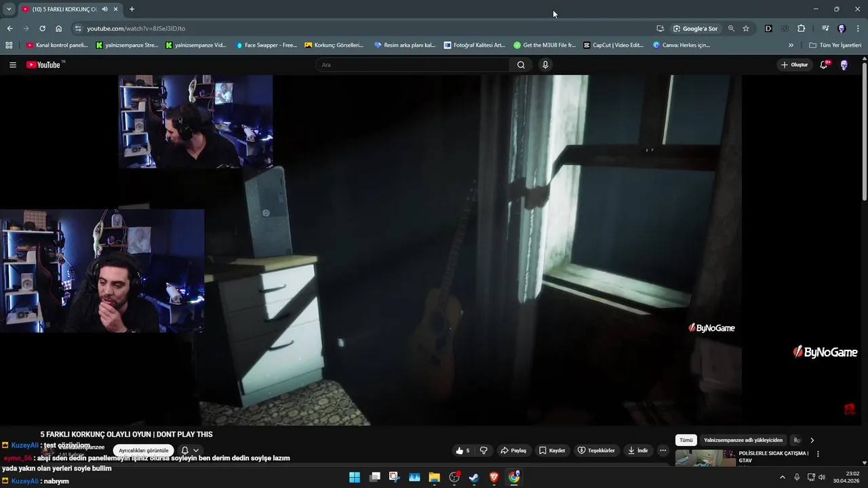This screenshot has height=488, width=868.
Task: Open the YouTube hamburger guide menu
Action: [x=12, y=64]
